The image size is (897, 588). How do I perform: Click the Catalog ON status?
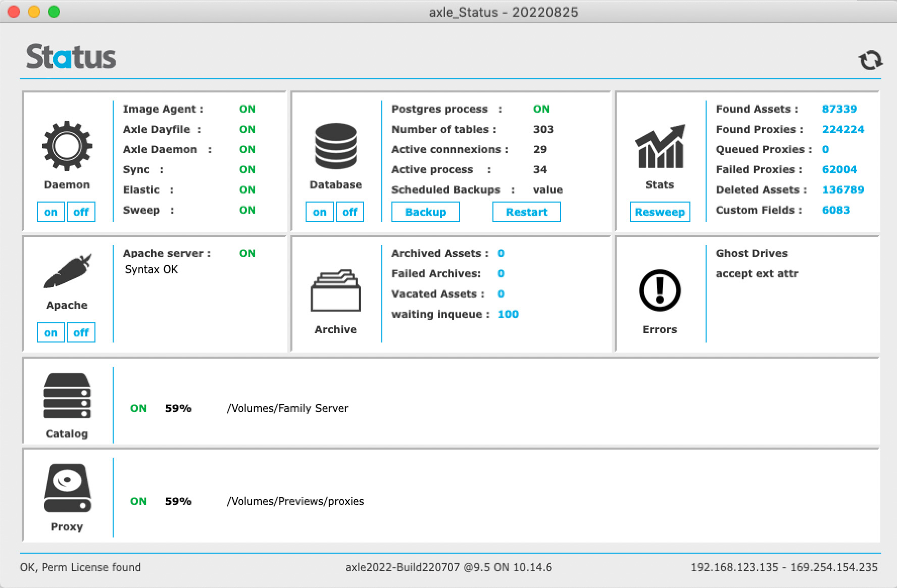point(138,408)
